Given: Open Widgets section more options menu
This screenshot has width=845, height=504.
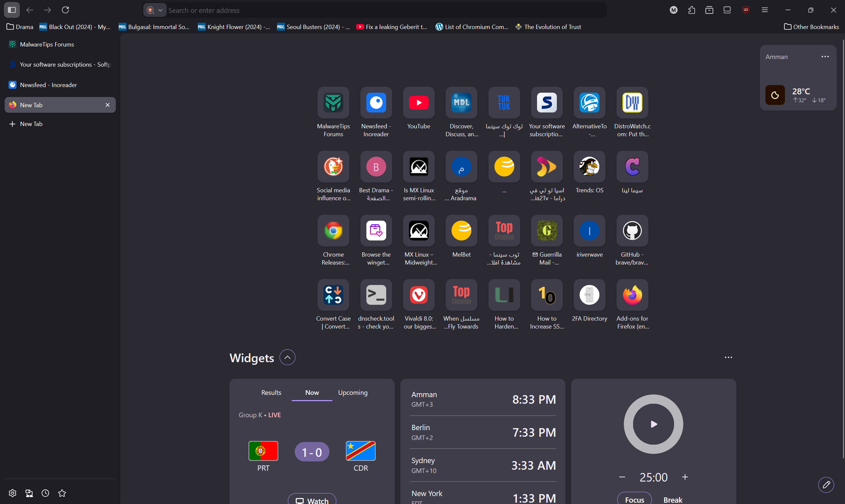Looking at the screenshot, I should point(728,357).
